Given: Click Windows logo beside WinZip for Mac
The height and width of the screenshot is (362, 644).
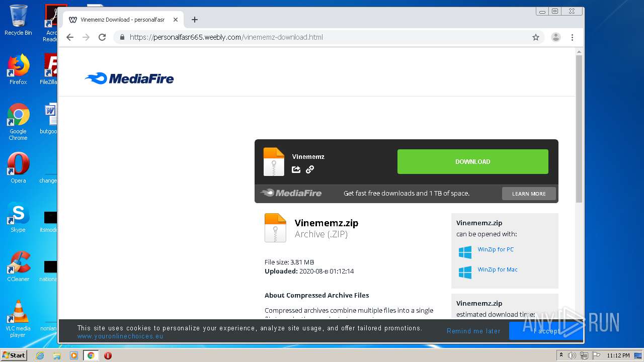Looking at the screenshot, I should (465, 272).
